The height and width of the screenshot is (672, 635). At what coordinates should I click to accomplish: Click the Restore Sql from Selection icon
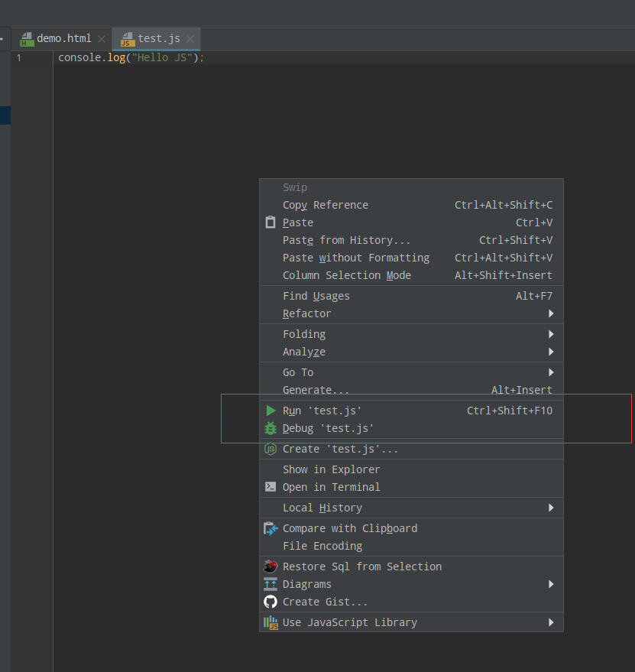coord(271,566)
